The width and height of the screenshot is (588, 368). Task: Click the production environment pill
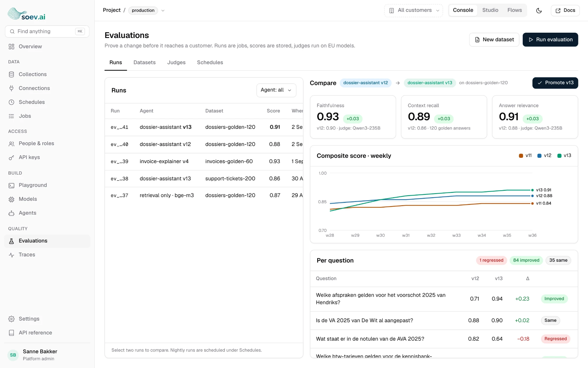pos(143,11)
